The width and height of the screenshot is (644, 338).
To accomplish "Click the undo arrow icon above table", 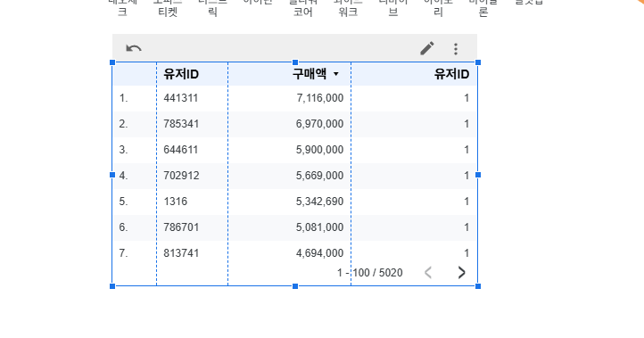I will click(134, 48).
